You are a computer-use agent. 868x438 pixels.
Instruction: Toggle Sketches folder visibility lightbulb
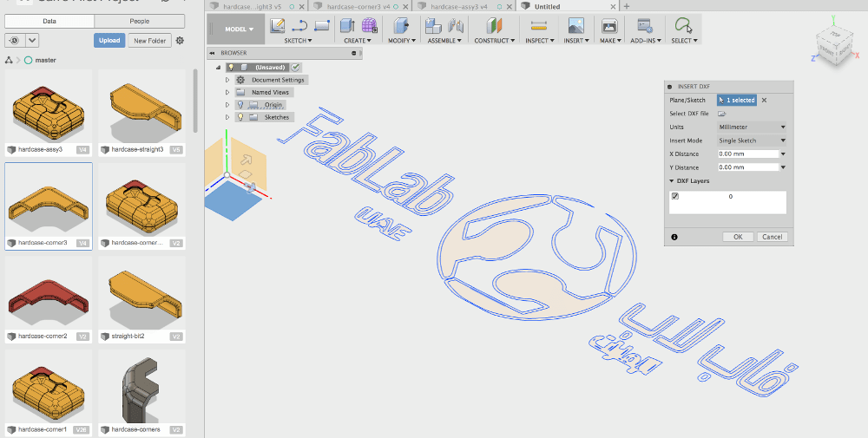click(x=240, y=117)
